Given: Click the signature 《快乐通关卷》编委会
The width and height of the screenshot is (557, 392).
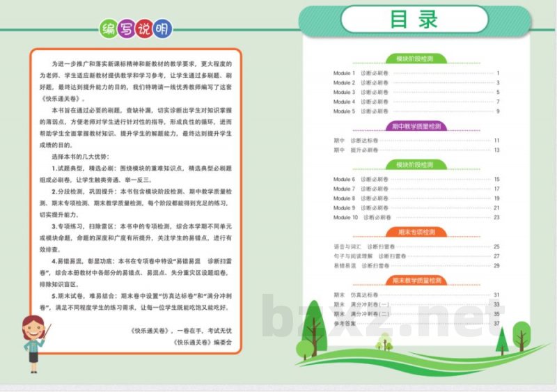Looking at the screenshot, I should [203, 343].
